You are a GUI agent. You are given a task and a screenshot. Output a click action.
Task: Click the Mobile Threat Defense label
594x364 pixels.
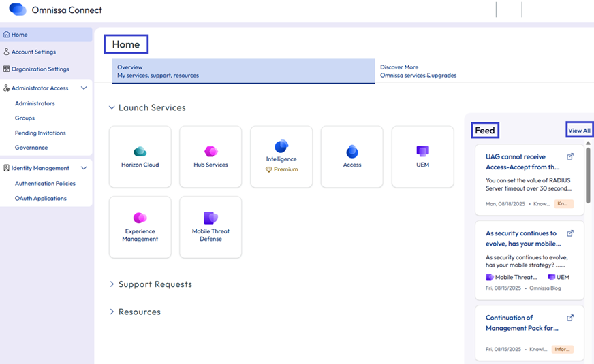coord(211,235)
